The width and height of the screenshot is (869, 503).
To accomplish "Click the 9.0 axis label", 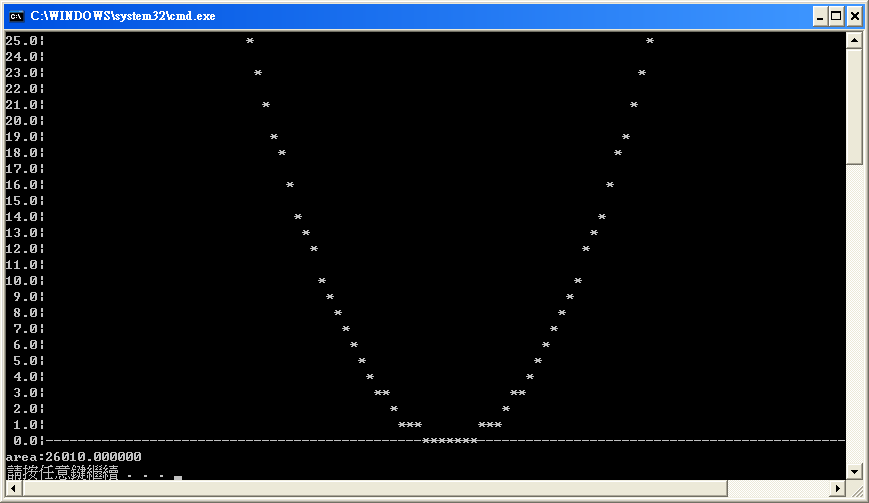I will 25,297.
